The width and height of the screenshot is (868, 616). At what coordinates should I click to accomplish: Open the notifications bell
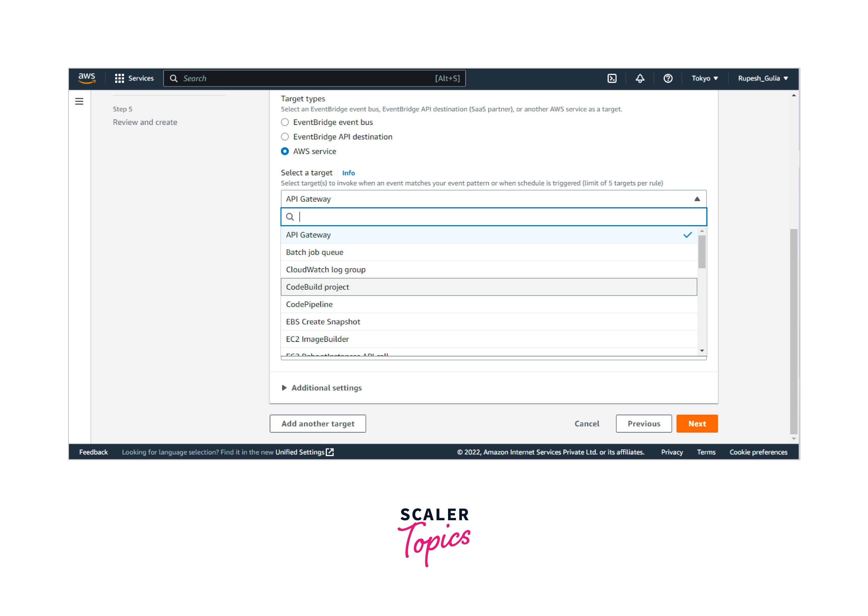point(640,78)
